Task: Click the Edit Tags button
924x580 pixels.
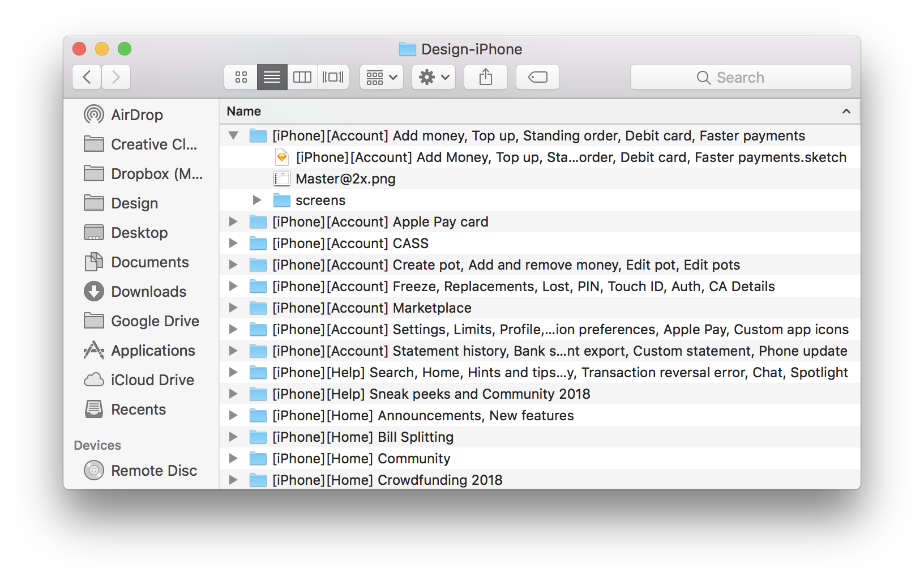Action: tap(538, 77)
